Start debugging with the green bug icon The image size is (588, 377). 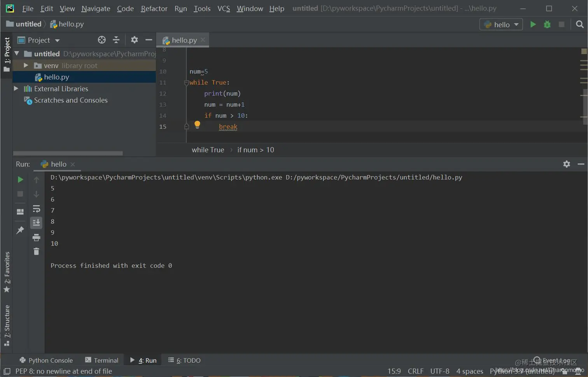pyautogui.click(x=547, y=24)
